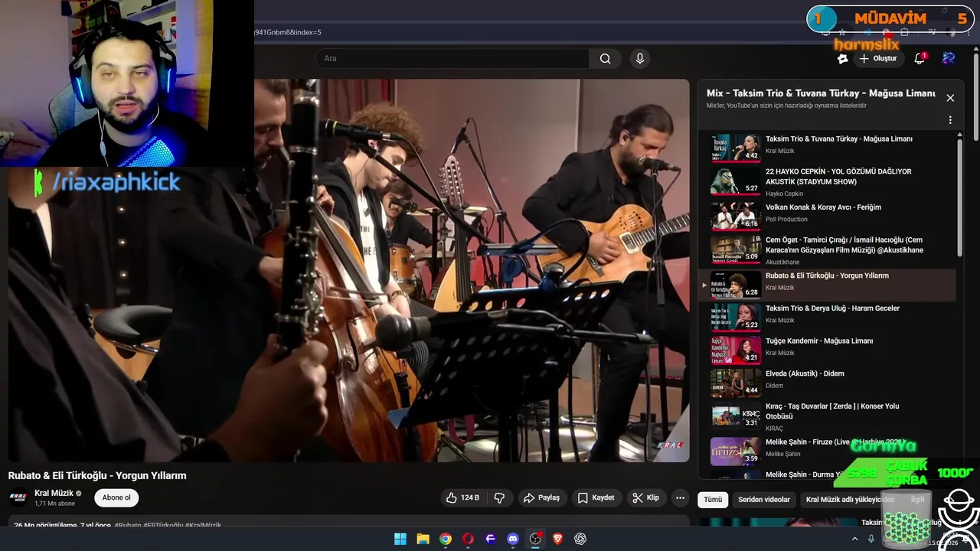Open OBS Studio from the taskbar
The height and width of the screenshot is (551, 980).
tap(535, 539)
